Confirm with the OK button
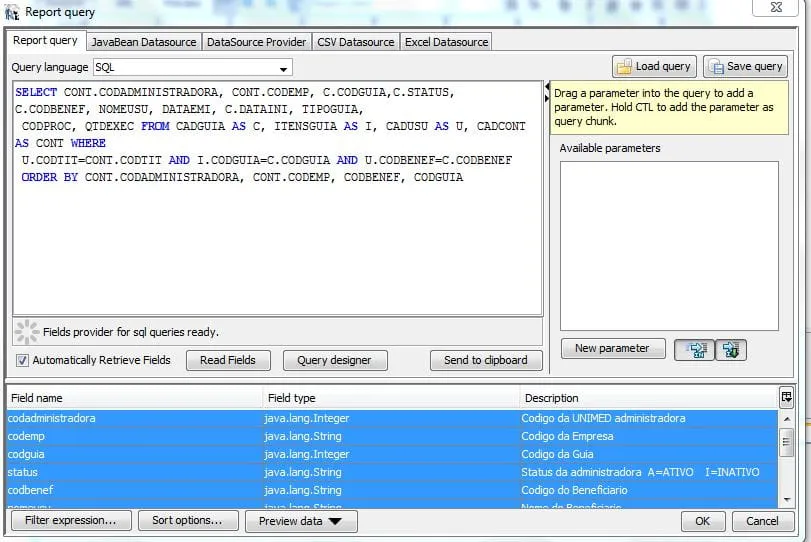The width and height of the screenshot is (811, 542). tap(702, 521)
